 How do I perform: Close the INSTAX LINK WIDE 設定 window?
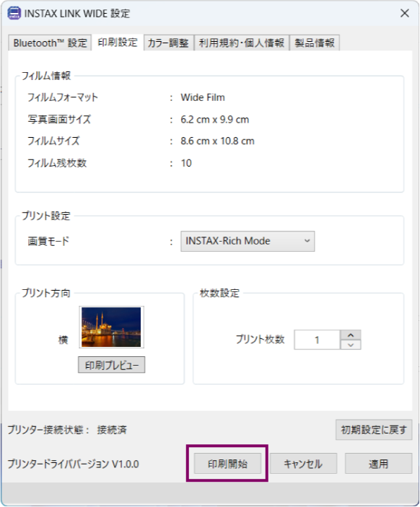[404, 14]
